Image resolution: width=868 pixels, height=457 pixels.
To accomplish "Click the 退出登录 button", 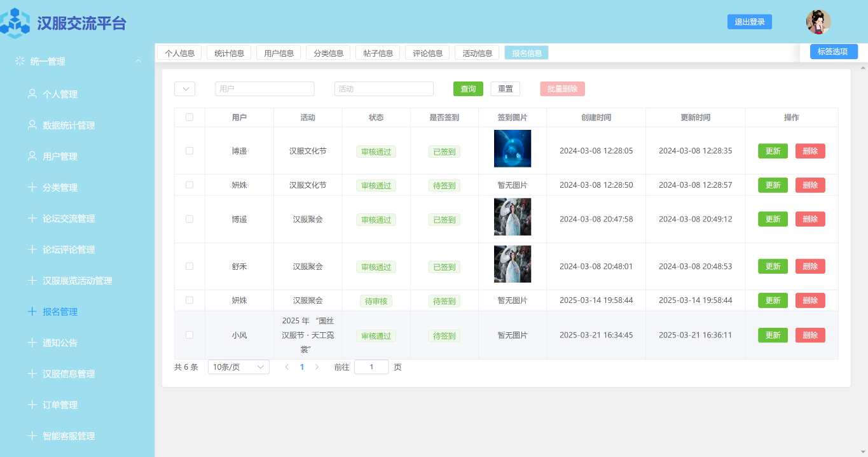I will [x=750, y=22].
